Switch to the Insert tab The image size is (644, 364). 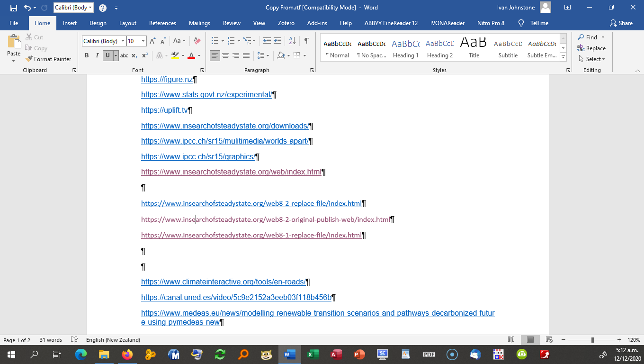pos(70,23)
